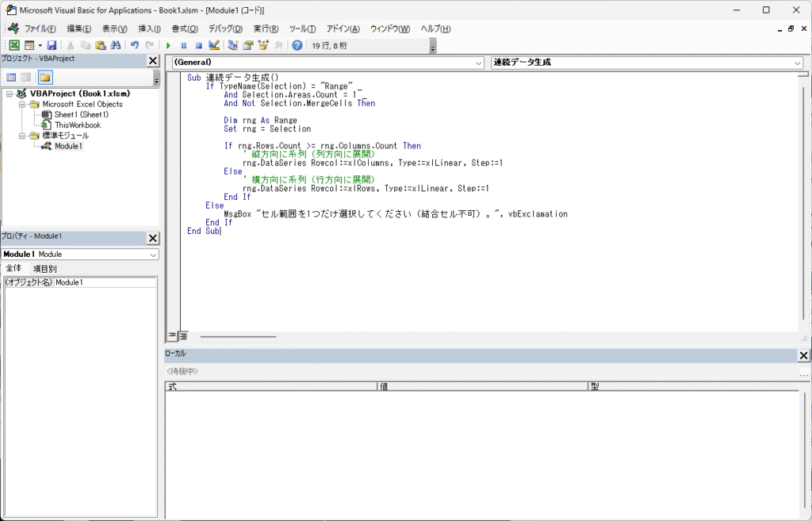The image size is (812, 521).
Task: Click the Find binoculars icon
Action: click(x=115, y=46)
